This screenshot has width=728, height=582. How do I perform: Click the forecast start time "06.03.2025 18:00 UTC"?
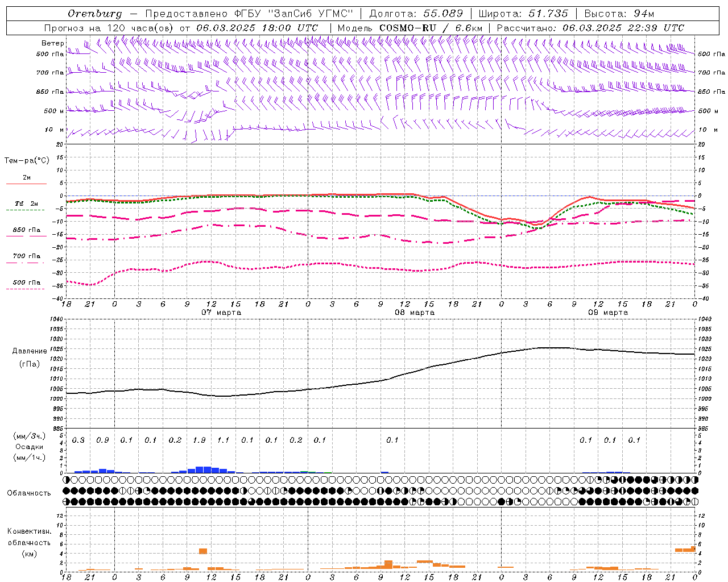point(257,28)
